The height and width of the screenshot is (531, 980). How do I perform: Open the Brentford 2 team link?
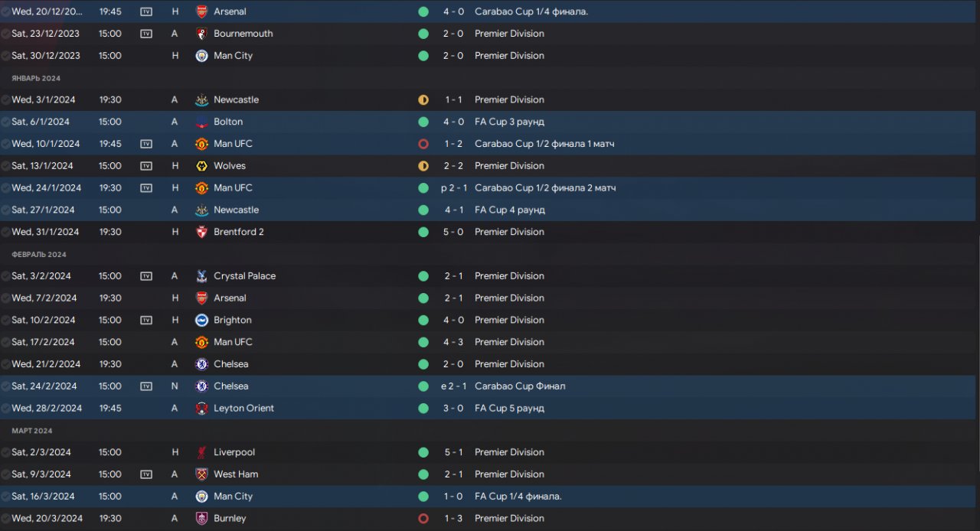pyautogui.click(x=238, y=232)
